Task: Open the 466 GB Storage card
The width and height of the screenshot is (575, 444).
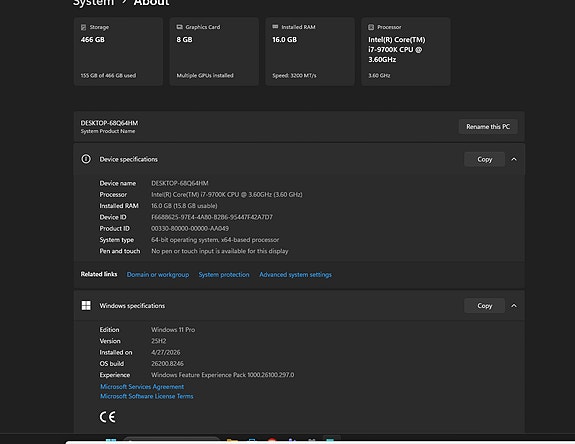Action: coord(118,51)
